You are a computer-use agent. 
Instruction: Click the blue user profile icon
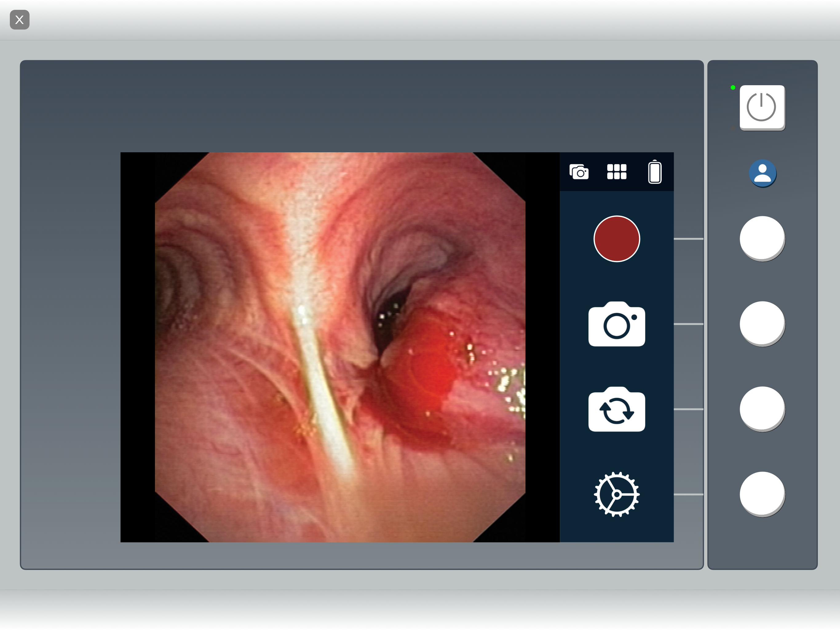[762, 173]
